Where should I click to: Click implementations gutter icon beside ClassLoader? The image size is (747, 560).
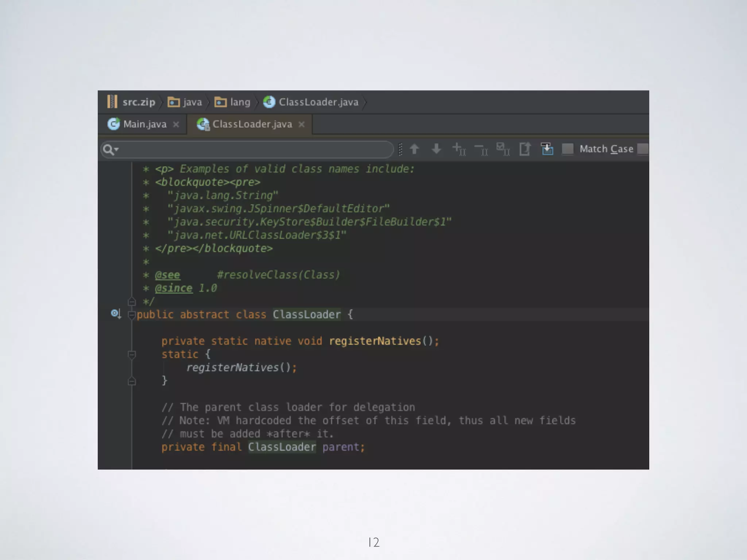pyautogui.click(x=116, y=314)
